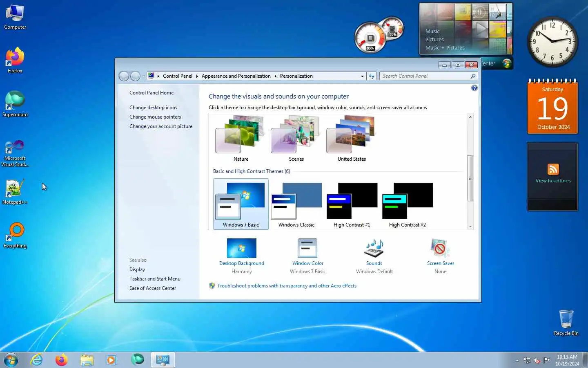
Task: Click the Pictures entry in media gadget
Action: (434, 40)
